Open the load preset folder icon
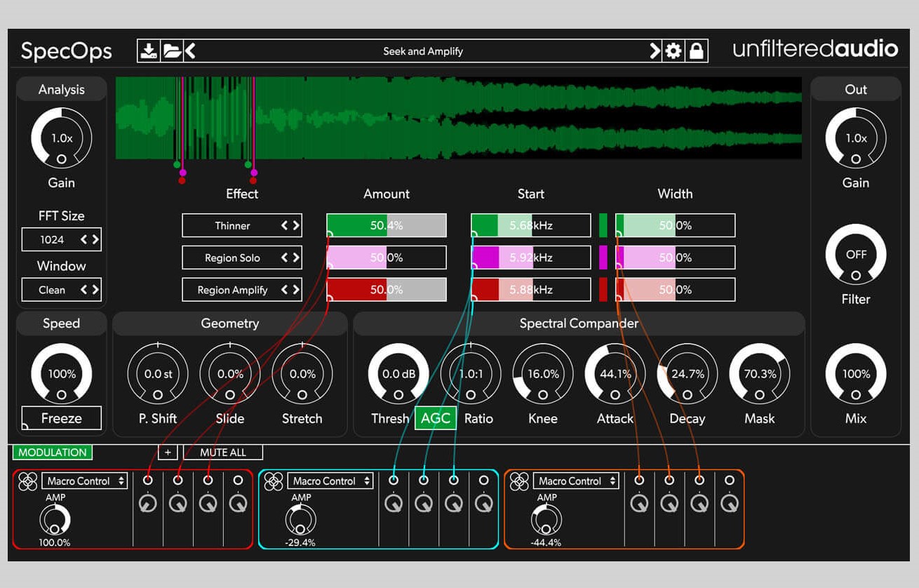This screenshot has height=588, width=919. (172, 51)
